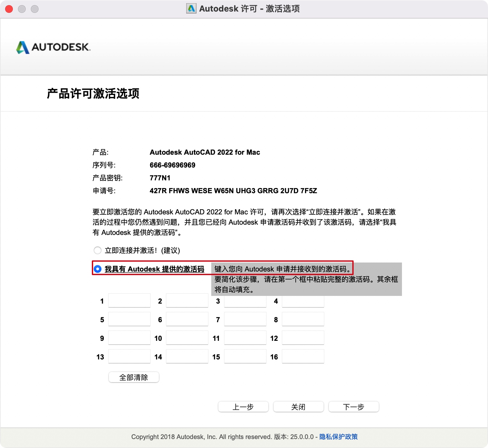Click activation code field 11
Screen dimensions: 488x448
pyautogui.click(x=245, y=338)
